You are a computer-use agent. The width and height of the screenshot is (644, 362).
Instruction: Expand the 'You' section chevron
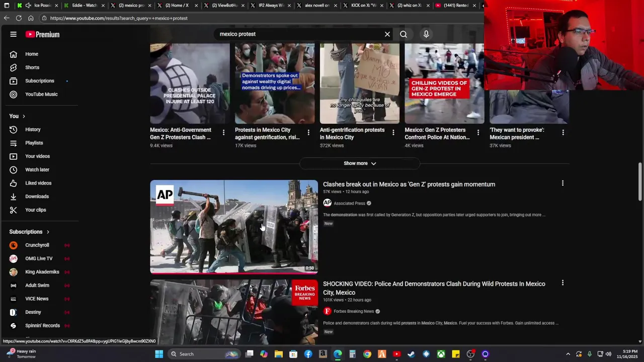pos(23,116)
